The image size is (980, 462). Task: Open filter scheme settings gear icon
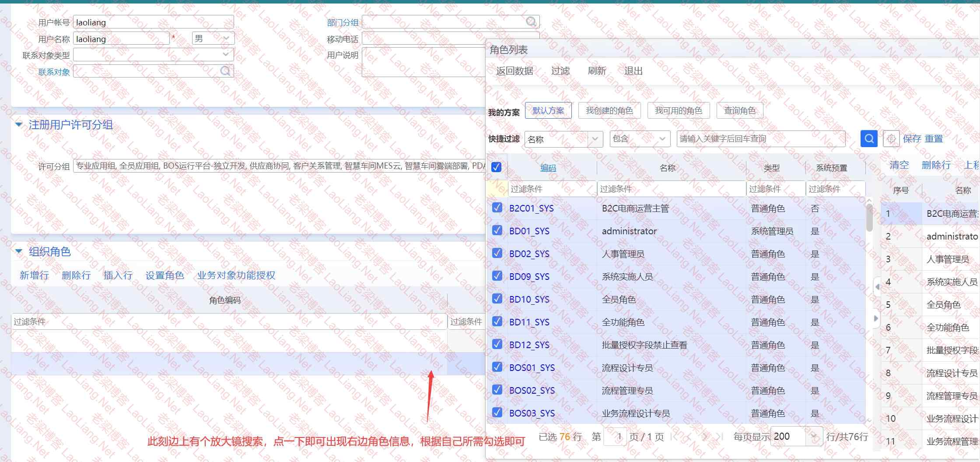coord(891,139)
